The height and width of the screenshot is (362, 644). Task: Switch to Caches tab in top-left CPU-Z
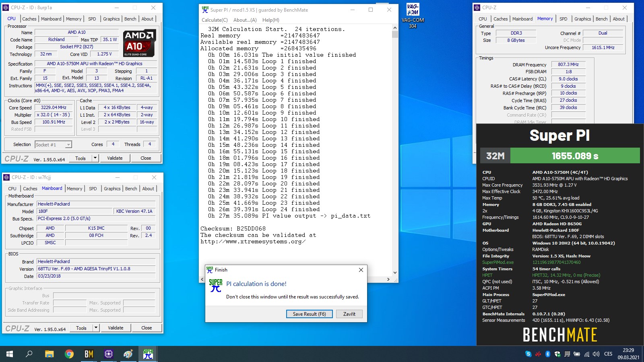[29, 19]
